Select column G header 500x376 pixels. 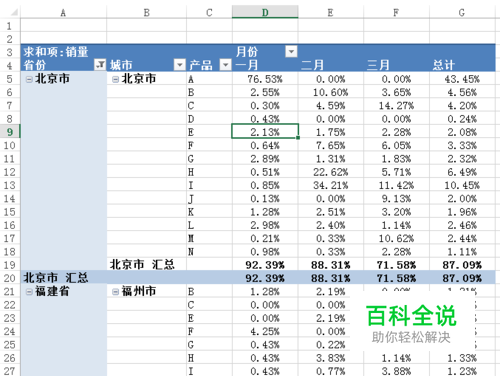(x=462, y=12)
